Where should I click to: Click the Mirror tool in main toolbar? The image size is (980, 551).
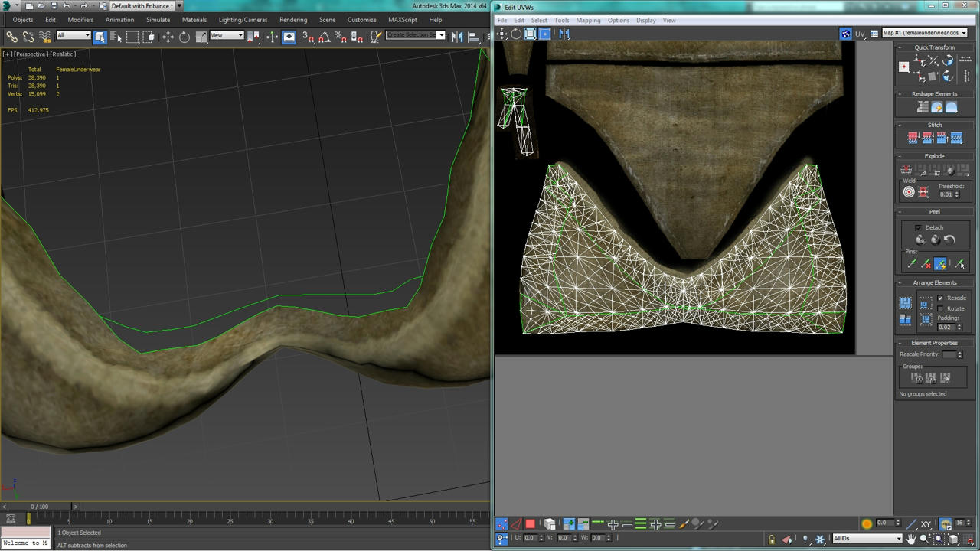(457, 36)
